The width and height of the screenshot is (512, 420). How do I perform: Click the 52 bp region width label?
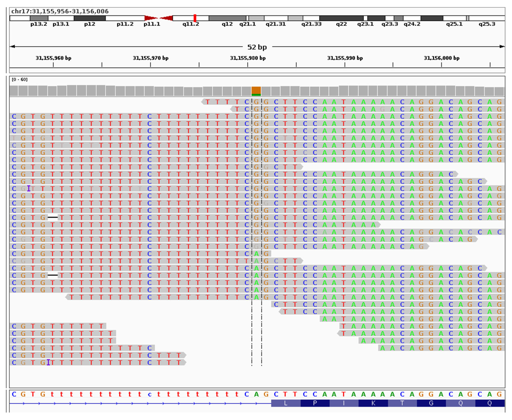point(257,47)
